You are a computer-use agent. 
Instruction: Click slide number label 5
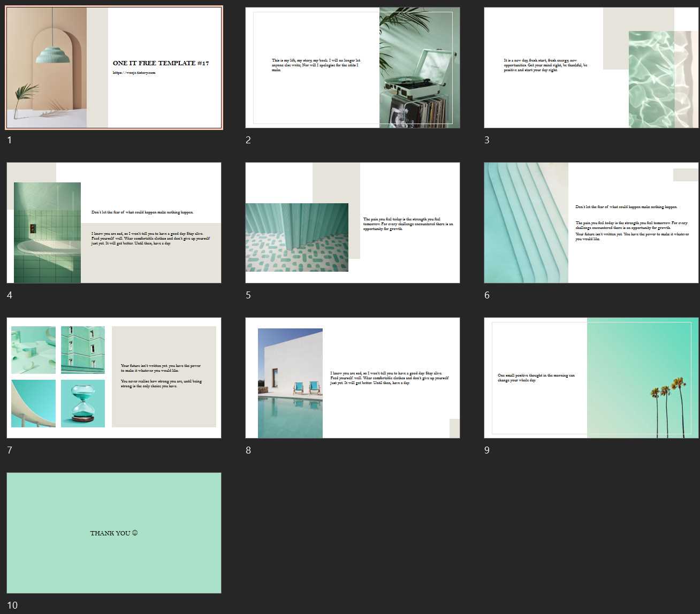(x=248, y=295)
